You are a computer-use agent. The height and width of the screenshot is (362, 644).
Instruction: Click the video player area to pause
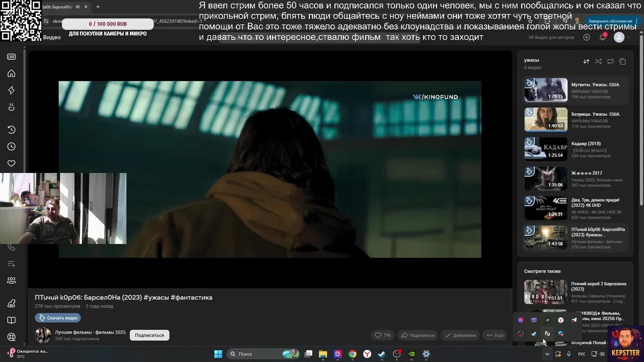coord(270,169)
